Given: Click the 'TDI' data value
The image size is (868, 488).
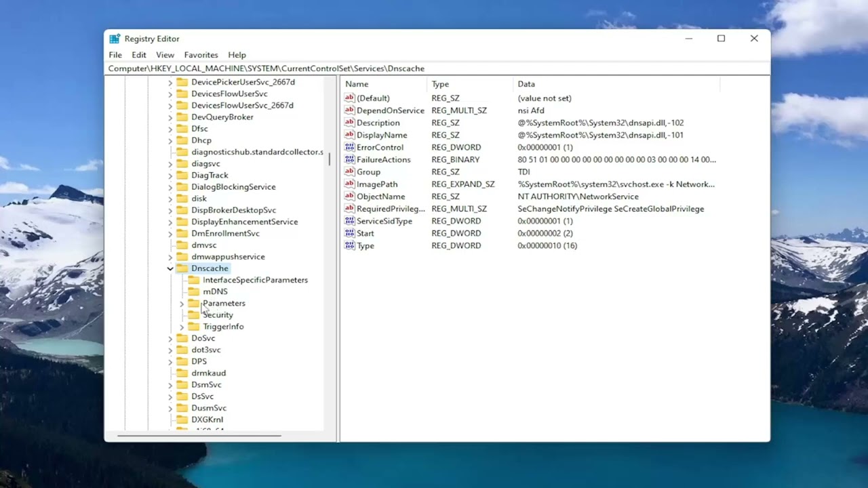Looking at the screenshot, I should pyautogui.click(x=524, y=172).
